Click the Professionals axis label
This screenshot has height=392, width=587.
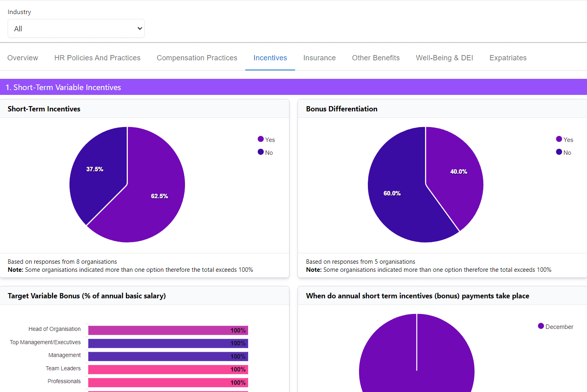pos(64,381)
